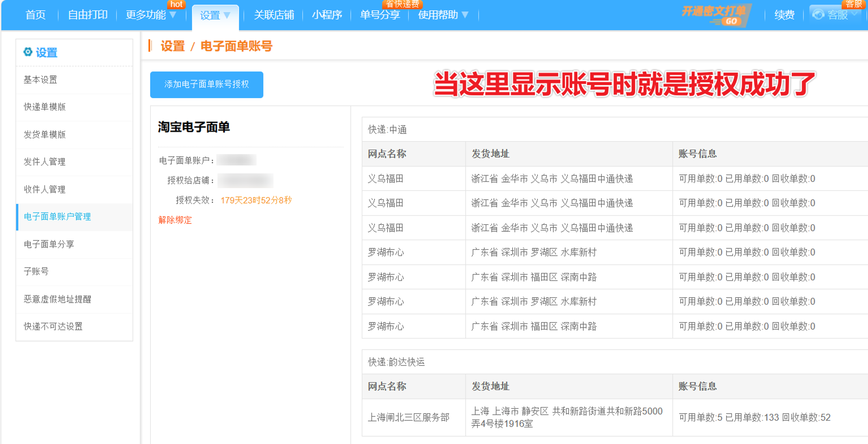Click the 解除绑定 link
The height and width of the screenshot is (444, 868).
[175, 220]
